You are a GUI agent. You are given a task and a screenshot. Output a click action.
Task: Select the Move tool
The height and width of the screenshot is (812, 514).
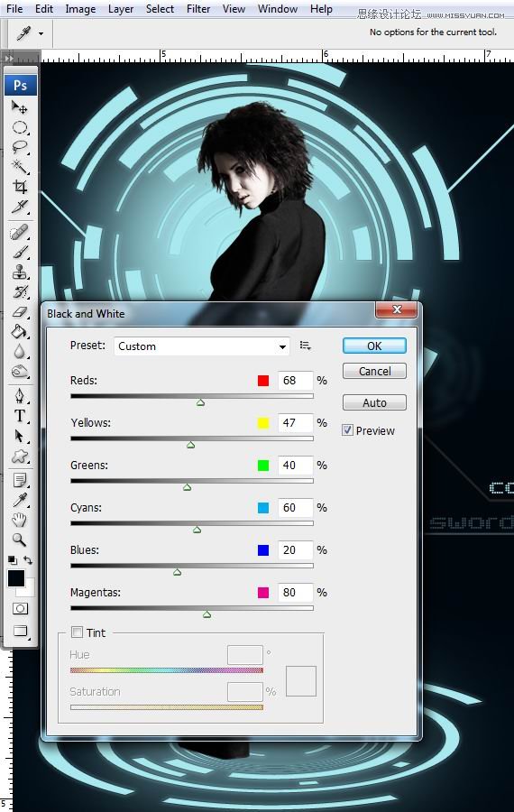pos(20,107)
